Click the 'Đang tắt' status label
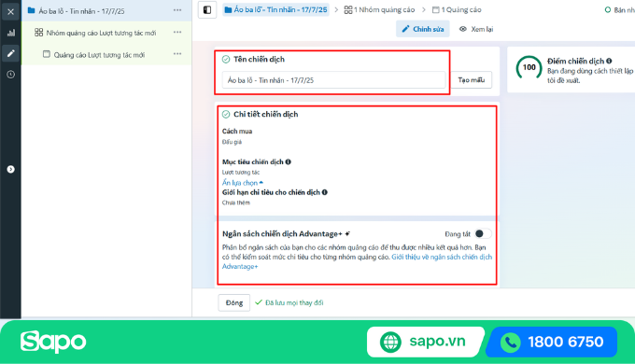635x364 pixels. 458,234
